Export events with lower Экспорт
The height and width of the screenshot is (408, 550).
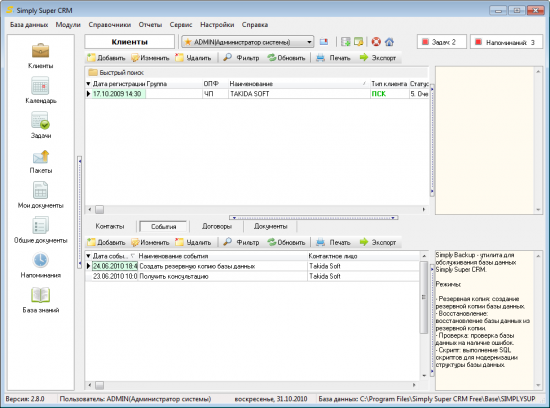[x=378, y=242]
